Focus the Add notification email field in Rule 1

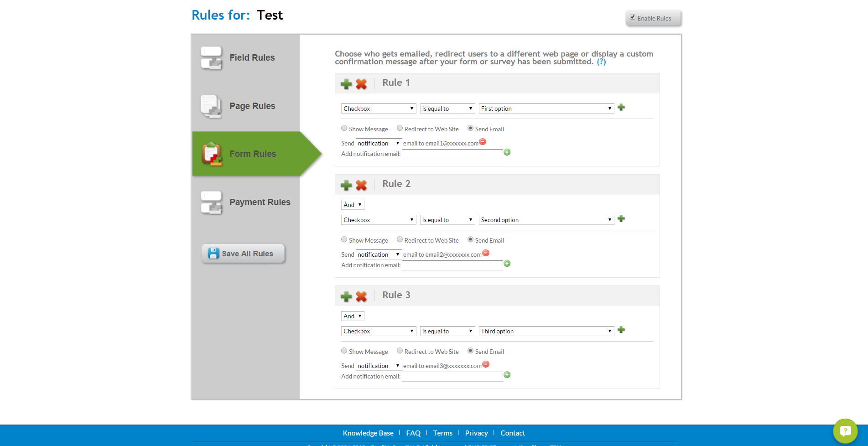(452, 154)
